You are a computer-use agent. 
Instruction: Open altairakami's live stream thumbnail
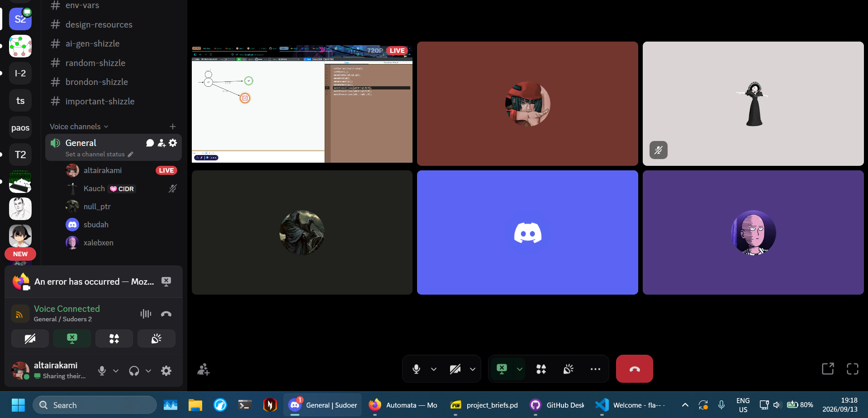[302, 103]
